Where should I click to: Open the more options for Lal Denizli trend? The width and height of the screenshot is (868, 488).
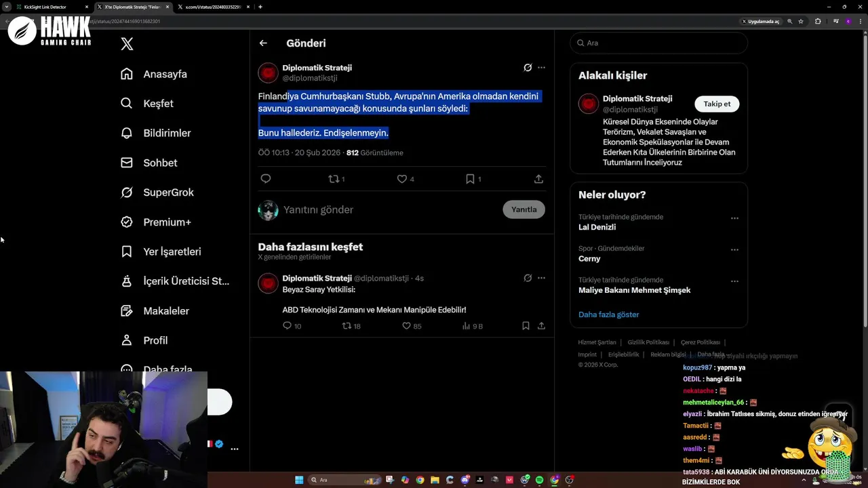click(734, 218)
